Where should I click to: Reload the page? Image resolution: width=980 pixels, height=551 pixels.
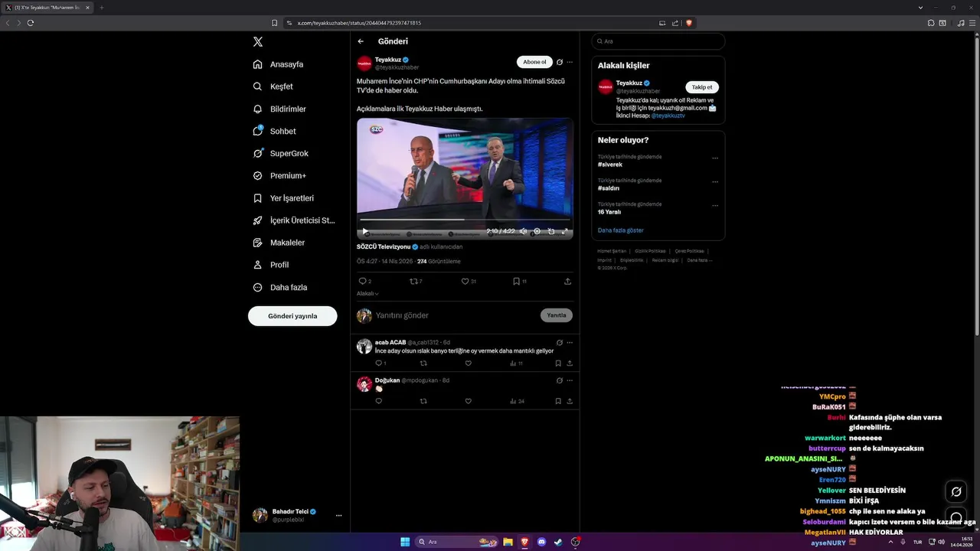click(31, 23)
